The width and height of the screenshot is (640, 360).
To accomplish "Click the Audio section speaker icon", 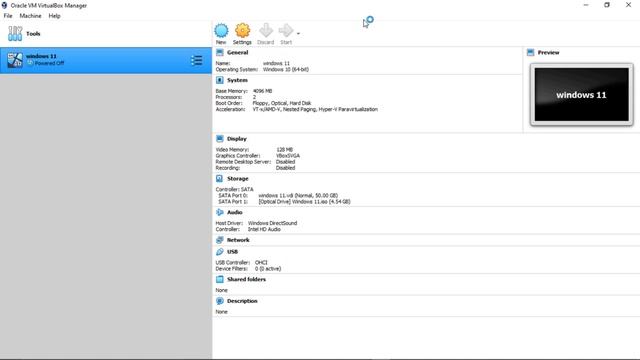I will point(220,212).
